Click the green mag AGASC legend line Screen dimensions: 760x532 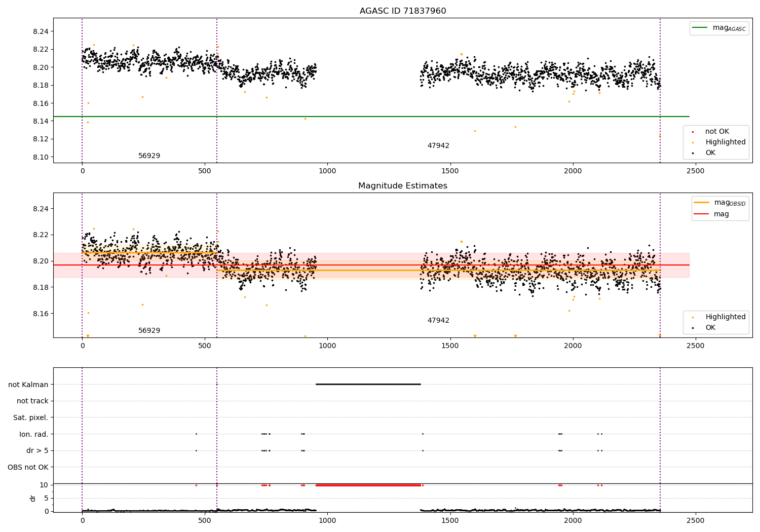(701, 28)
